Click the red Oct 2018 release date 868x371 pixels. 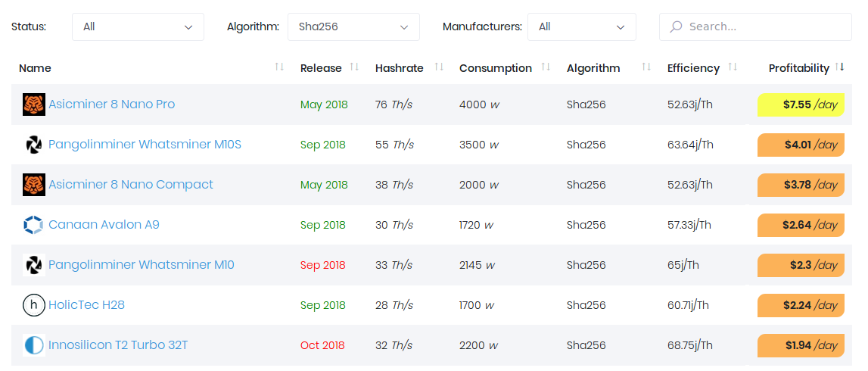click(x=322, y=345)
